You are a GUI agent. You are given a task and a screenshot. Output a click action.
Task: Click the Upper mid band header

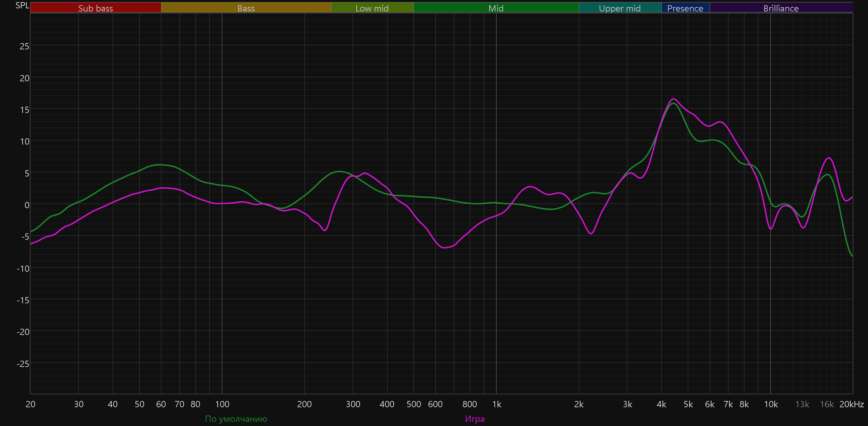(620, 8)
